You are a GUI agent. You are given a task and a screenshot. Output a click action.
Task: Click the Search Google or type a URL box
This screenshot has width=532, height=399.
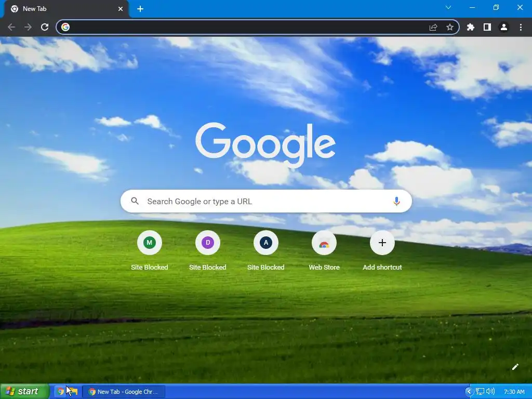pos(267,201)
